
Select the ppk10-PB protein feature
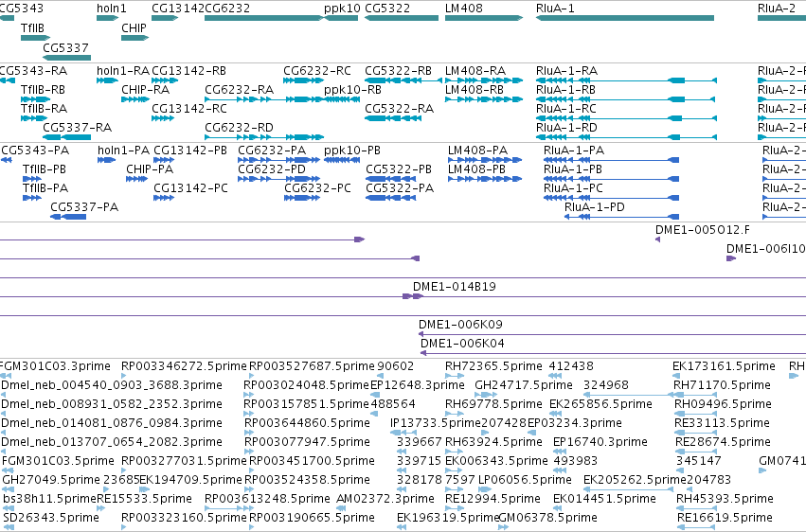(x=342, y=160)
